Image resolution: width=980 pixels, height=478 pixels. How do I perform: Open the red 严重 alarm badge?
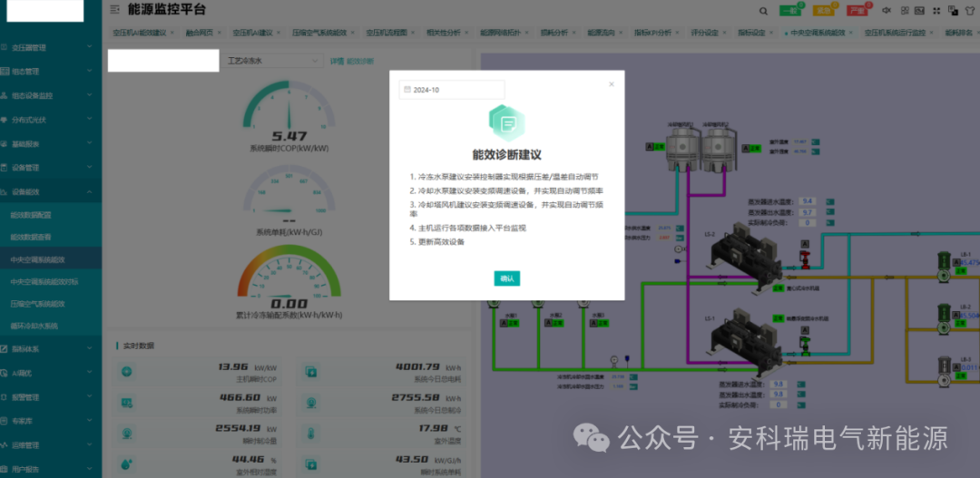(x=857, y=11)
